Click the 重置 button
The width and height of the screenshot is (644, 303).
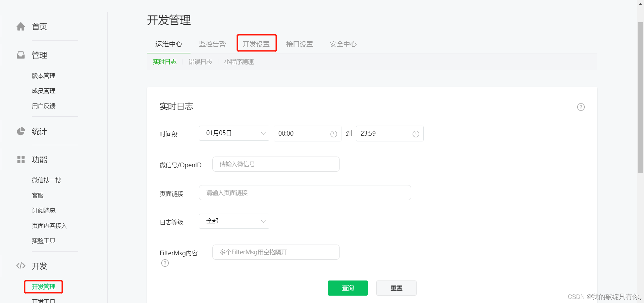tap(396, 288)
